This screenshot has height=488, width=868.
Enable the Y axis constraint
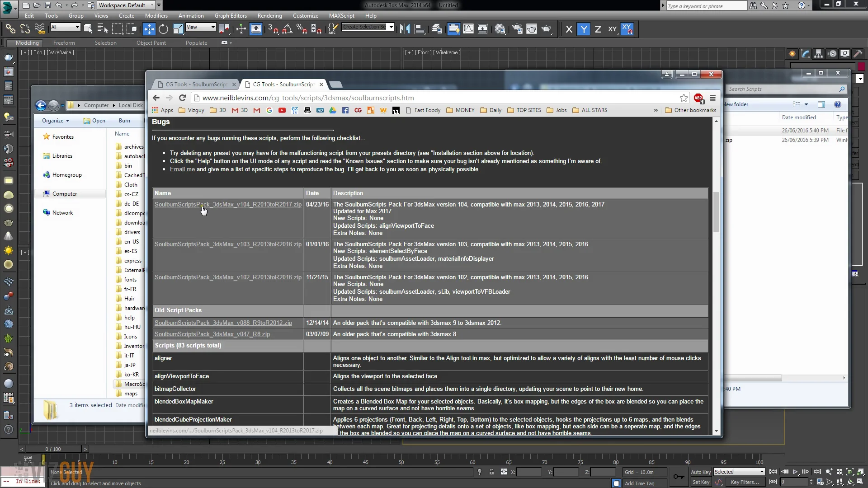click(x=584, y=29)
